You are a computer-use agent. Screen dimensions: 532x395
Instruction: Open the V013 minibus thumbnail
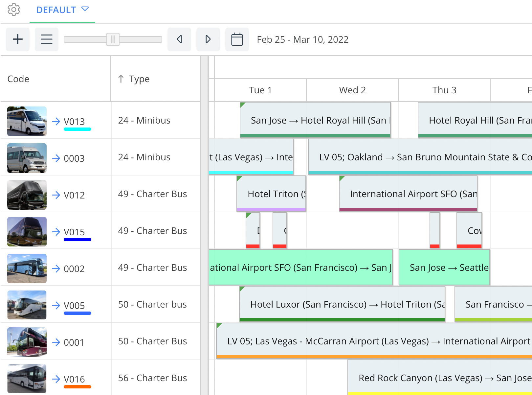[x=27, y=121]
